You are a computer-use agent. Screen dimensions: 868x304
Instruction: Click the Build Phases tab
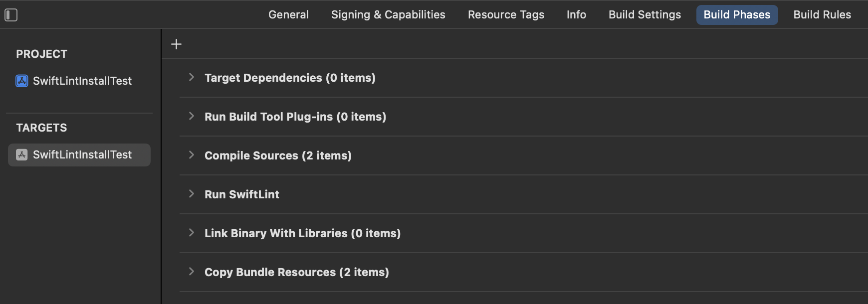tap(737, 15)
